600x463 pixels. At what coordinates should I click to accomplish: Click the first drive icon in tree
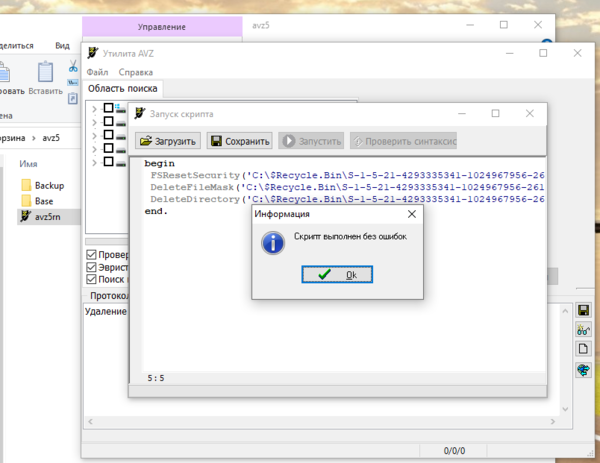[x=121, y=108]
